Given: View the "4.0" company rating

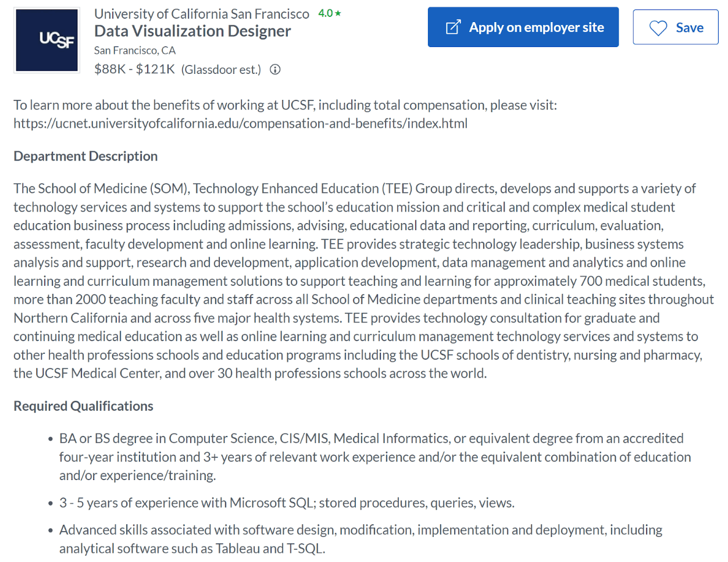Looking at the screenshot, I should (x=326, y=13).
